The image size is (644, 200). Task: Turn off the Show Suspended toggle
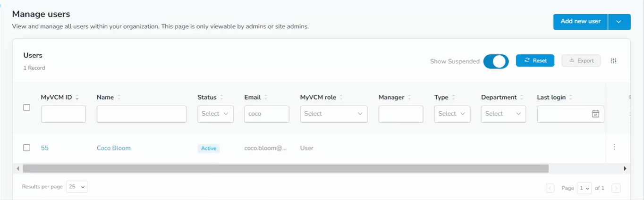click(496, 61)
